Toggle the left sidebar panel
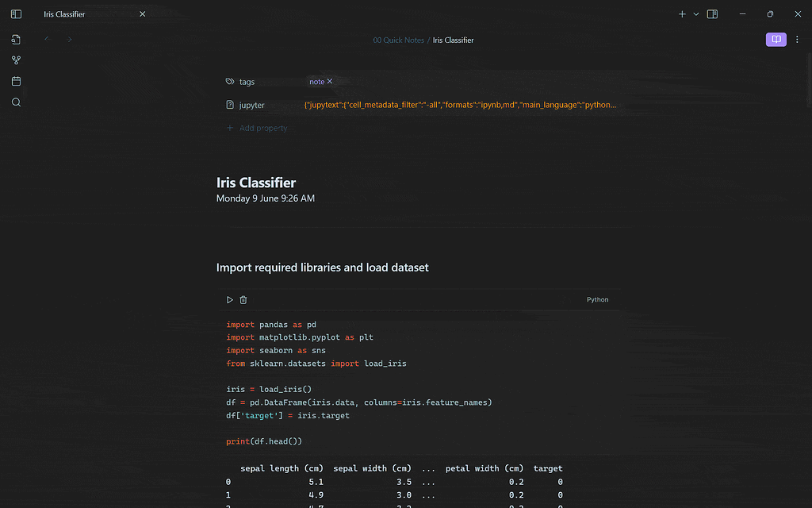 point(16,13)
